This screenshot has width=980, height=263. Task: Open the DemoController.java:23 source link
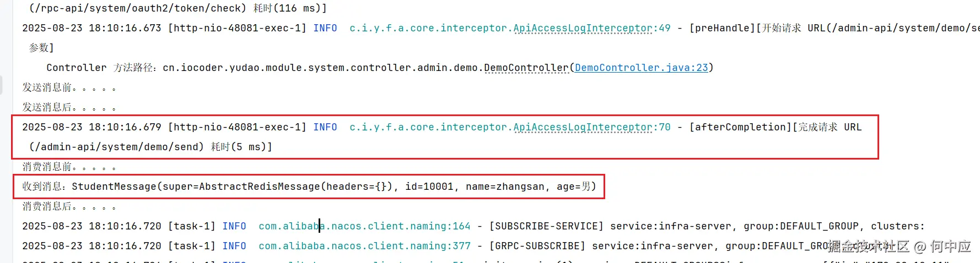point(641,68)
